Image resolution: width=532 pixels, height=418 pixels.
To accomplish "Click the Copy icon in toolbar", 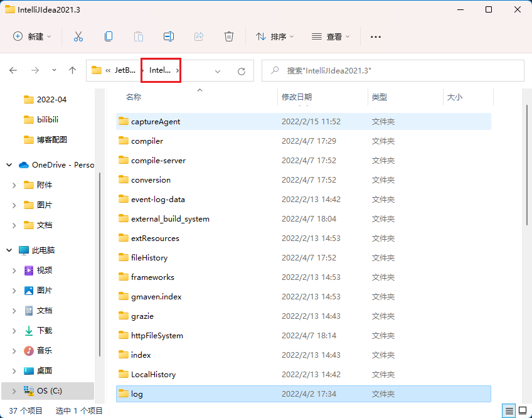I will pyautogui.click(x=109, y=36).
